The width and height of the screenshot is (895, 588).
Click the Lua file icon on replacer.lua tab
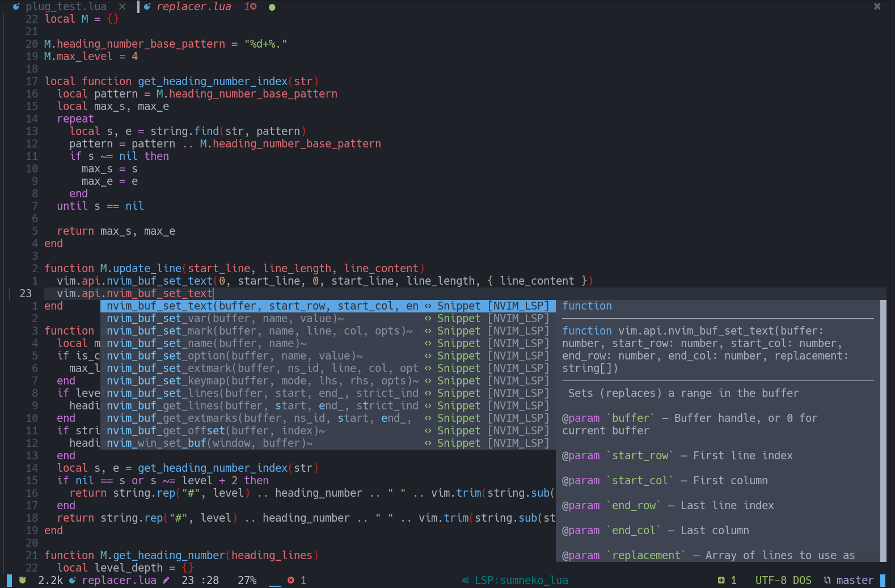pos(147,7)
